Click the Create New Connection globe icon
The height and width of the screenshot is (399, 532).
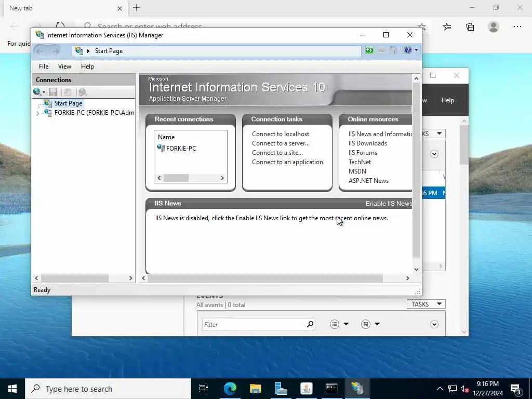[x=37, y=92]
